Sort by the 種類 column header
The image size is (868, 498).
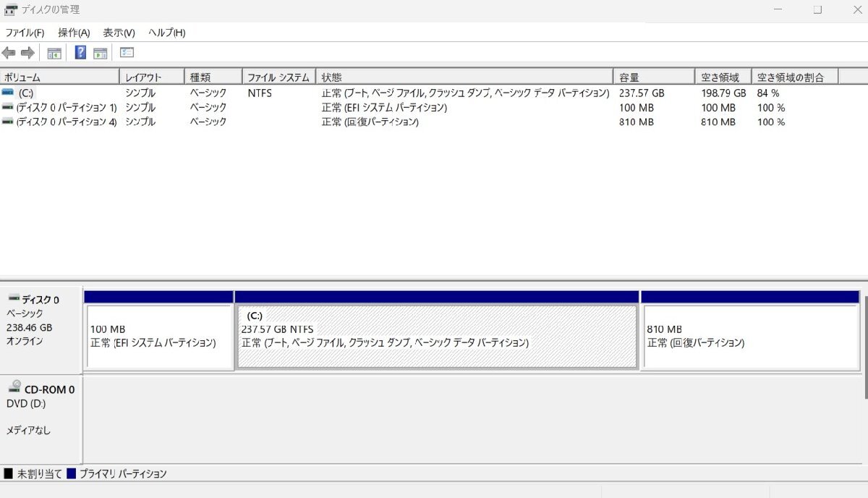(213, 77)
